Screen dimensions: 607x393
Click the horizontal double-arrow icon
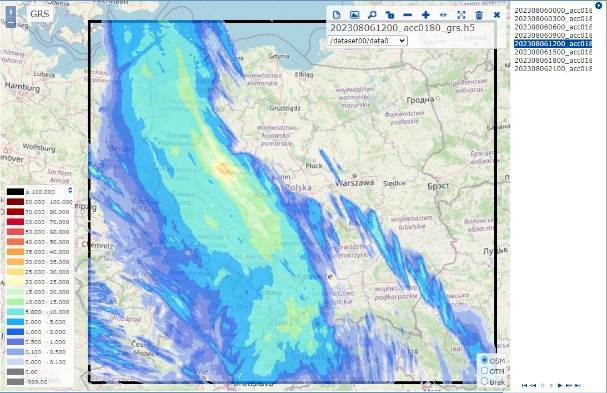point(443,15)
